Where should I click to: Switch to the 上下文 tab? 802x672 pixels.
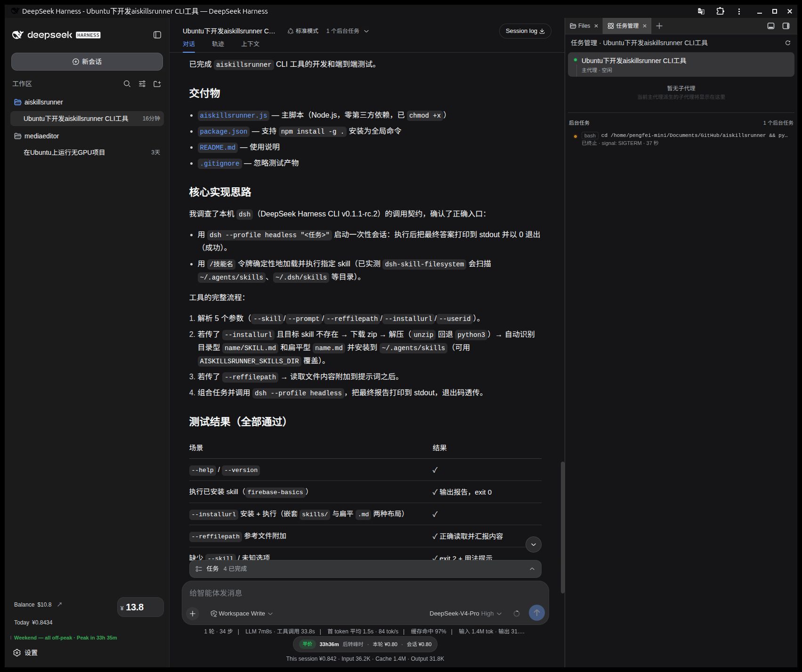(250, 44)
